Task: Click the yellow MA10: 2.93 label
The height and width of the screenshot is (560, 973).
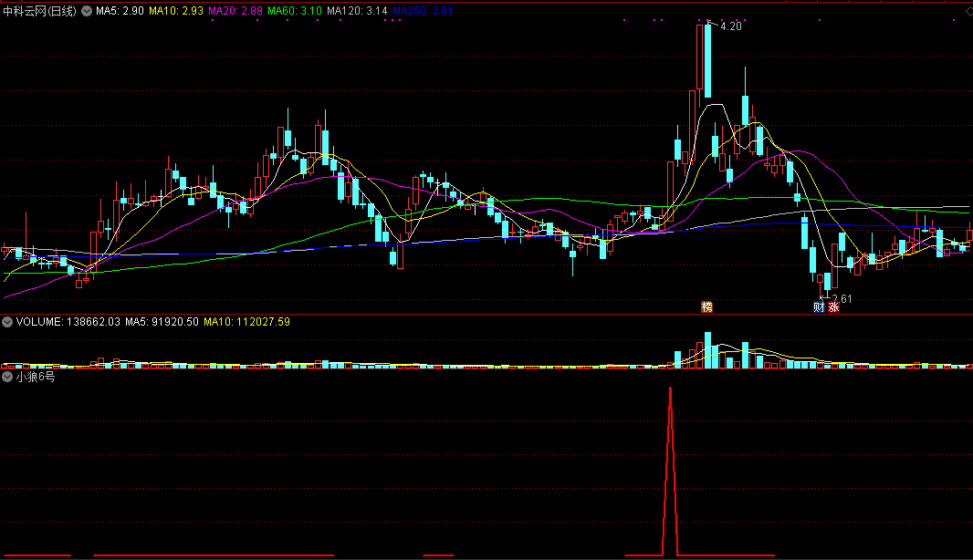Action: (x=176, y=11)
